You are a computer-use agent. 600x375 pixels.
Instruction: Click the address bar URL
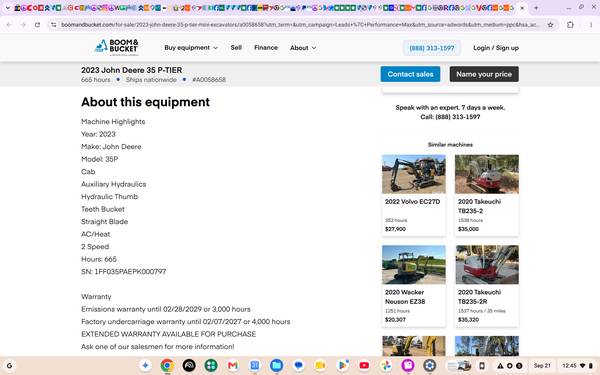click(300, 25)
